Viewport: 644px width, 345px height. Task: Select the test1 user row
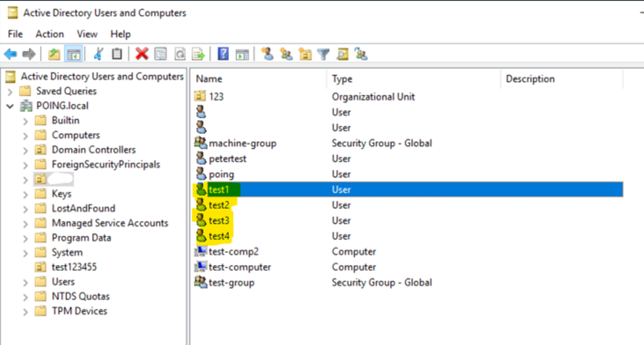point(408,190)
